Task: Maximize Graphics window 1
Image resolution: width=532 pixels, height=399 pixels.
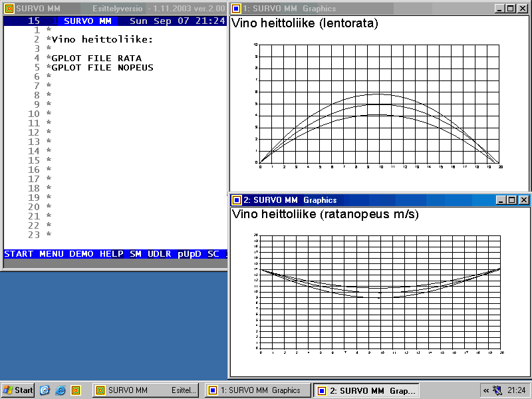Action: 510,9
